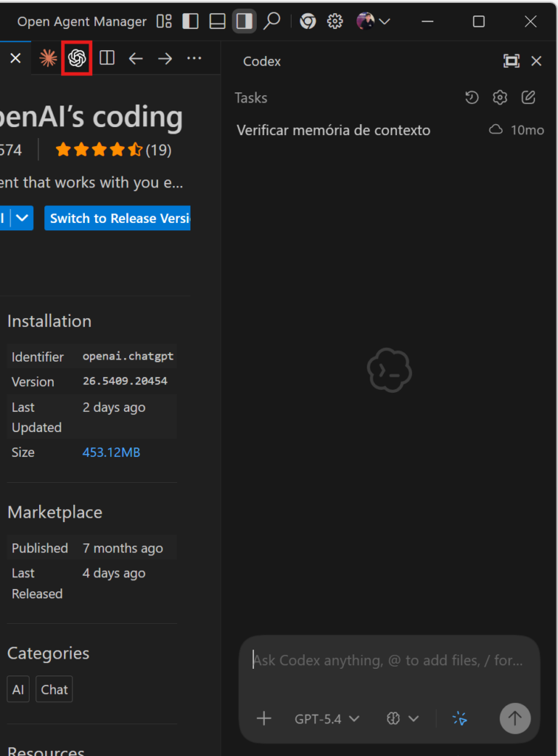Open the customize layout icon
This screenshot has height=756, width=558.
point(165,21)
